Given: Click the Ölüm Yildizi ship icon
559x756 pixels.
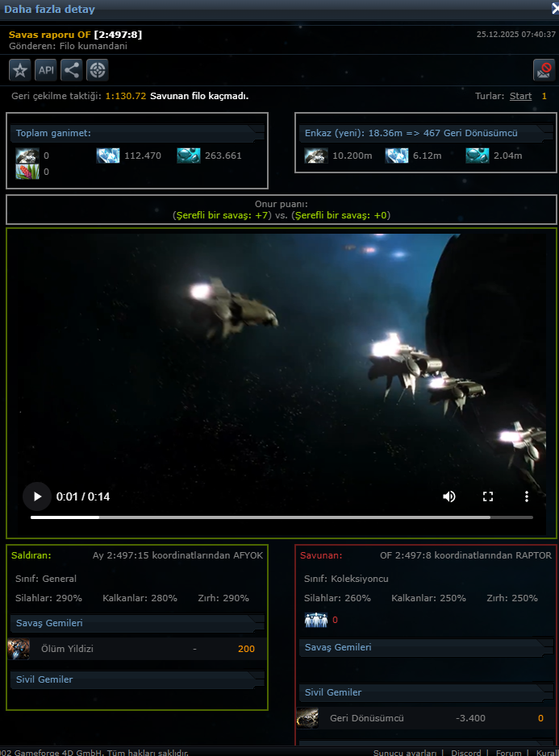Looking at the screenshot, I should [19, 649].
